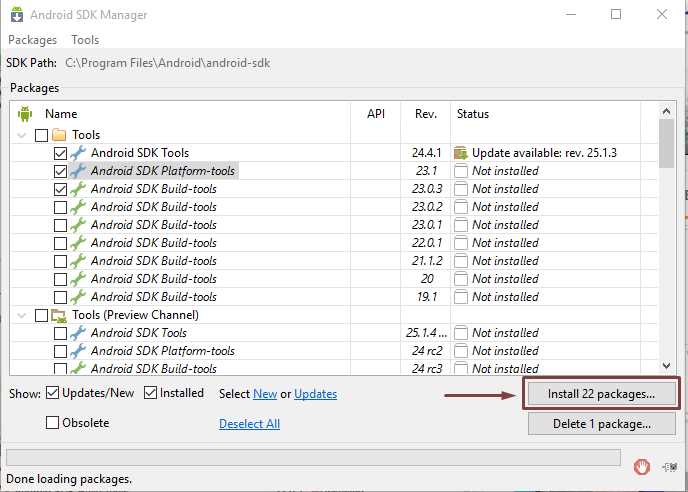
Task: Uncheck the Build-tools 23.0.3 checkbox
Action: [60, 189]
